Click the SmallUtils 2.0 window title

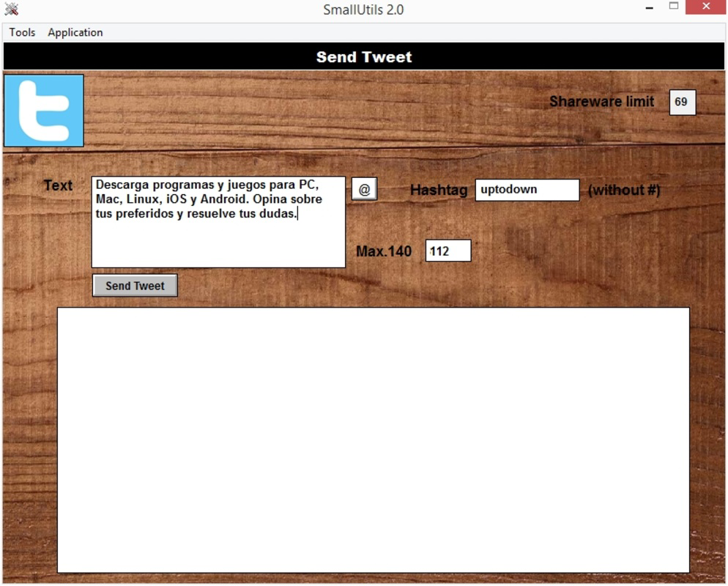[x=363, y=10]
